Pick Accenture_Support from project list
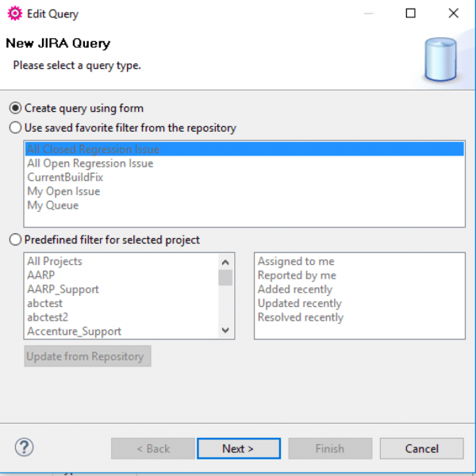This screenshot has height=476, width=476. pyautogui.click(x=74, y=332)
